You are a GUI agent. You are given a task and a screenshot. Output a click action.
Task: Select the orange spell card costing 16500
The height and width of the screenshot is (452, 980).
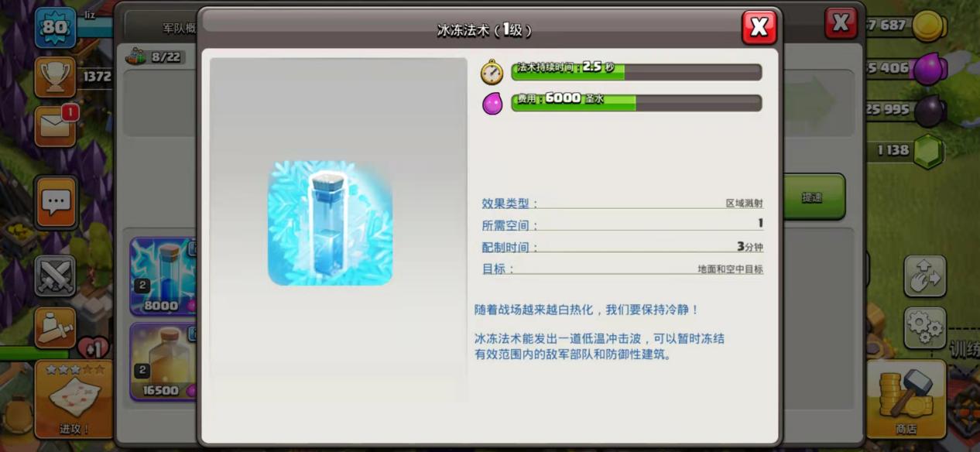(x=163, y=361)
